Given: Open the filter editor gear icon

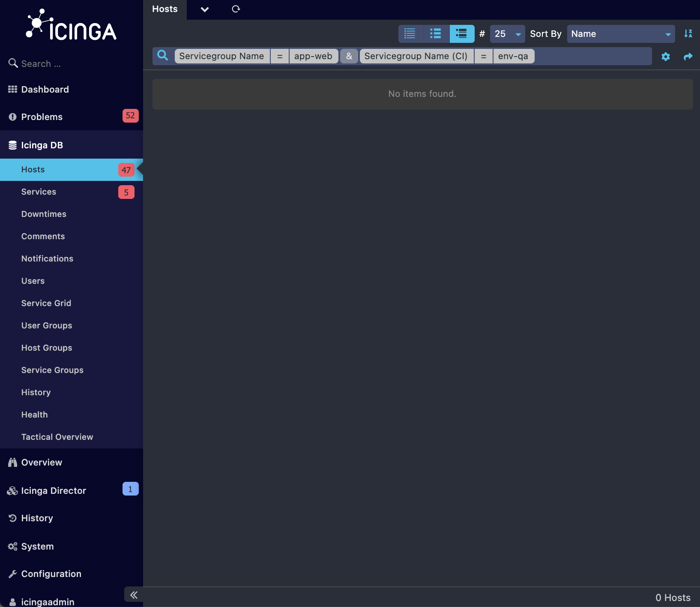Looking at the screenshot, I should point(666,57).
